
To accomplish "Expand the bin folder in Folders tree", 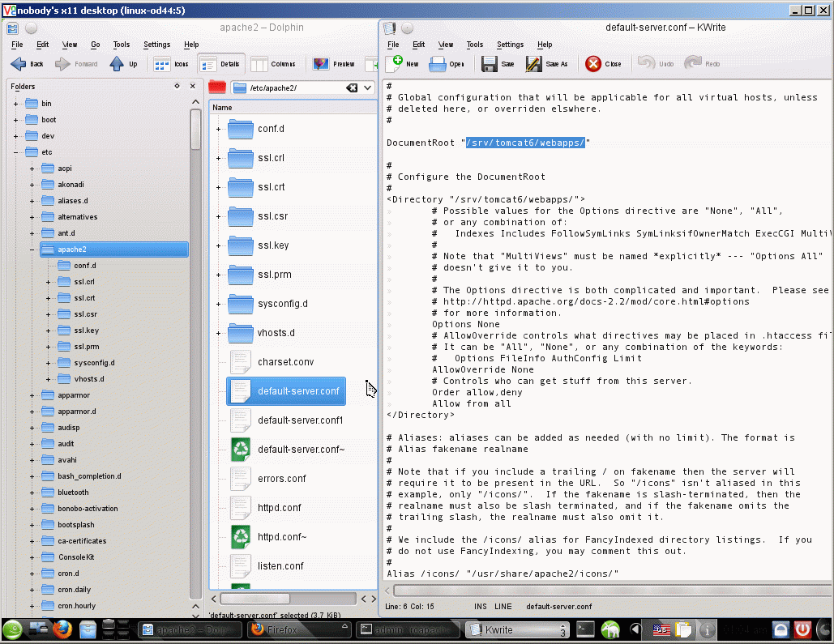I will point(16,104).
